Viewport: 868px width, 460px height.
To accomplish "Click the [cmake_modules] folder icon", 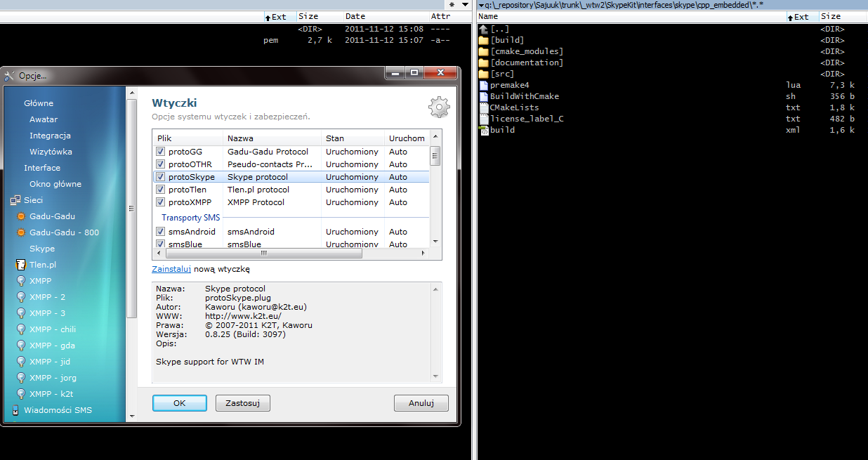I will (483, 51).
